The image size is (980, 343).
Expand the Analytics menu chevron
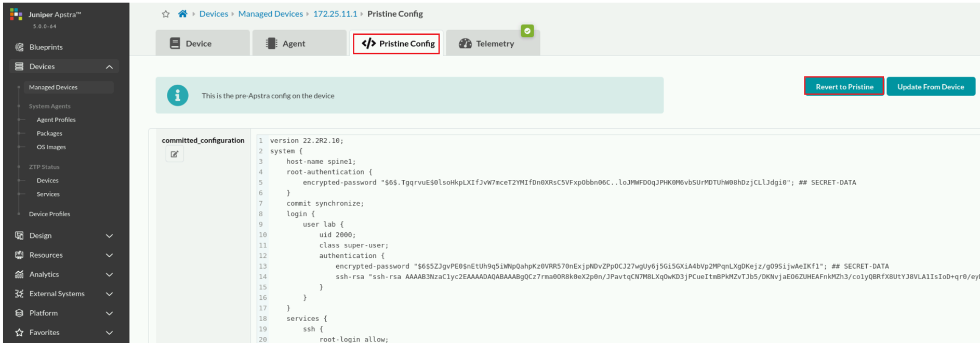point(109,274)
